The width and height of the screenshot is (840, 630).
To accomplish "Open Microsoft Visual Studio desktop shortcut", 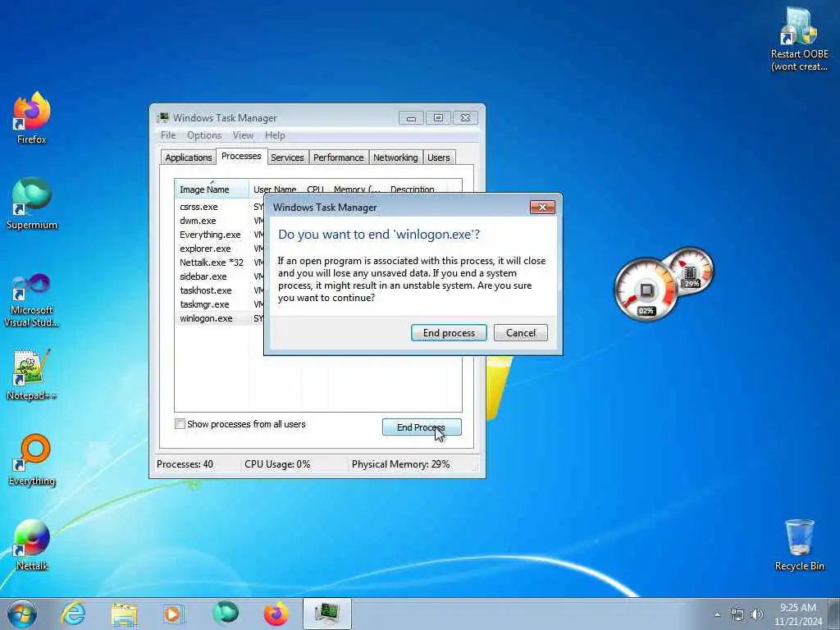I will [x=32, y=300].
